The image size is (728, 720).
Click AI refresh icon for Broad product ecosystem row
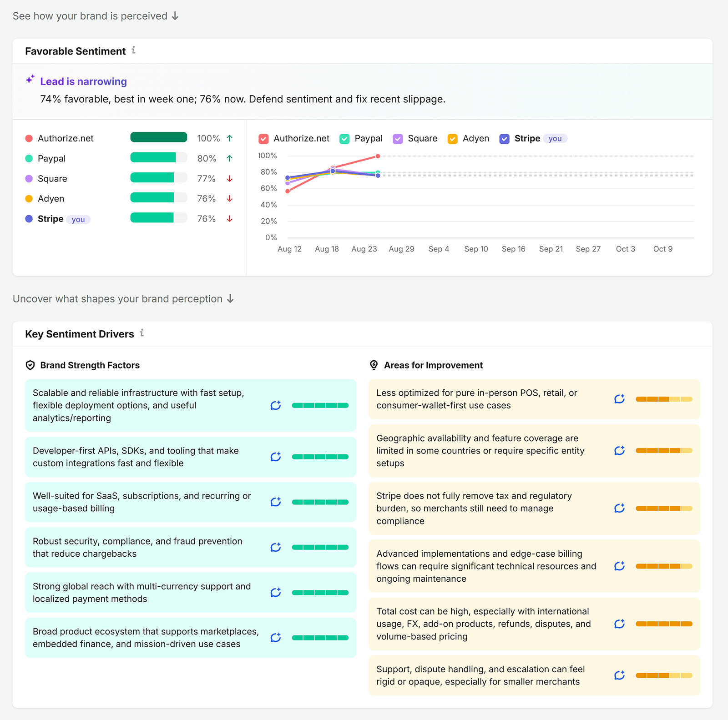pos(276,637)
